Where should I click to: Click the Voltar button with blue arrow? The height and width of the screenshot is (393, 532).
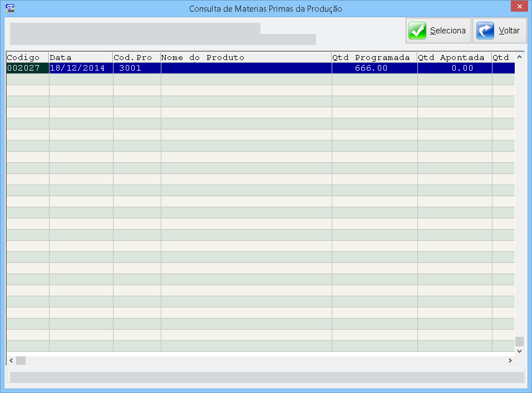[499, 31]
